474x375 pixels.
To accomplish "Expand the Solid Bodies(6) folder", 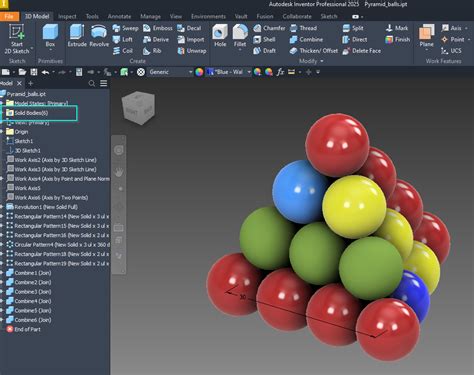I will 2,113.
